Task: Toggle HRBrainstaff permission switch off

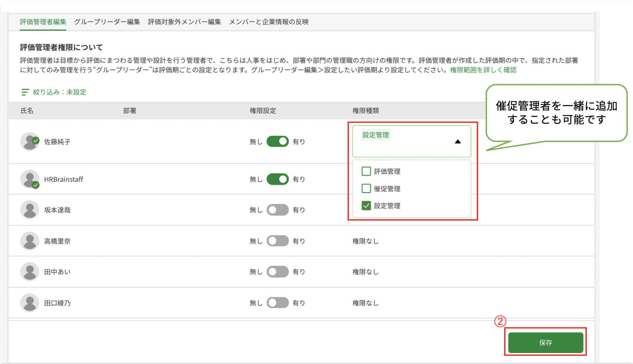Action: coord(278,179)
